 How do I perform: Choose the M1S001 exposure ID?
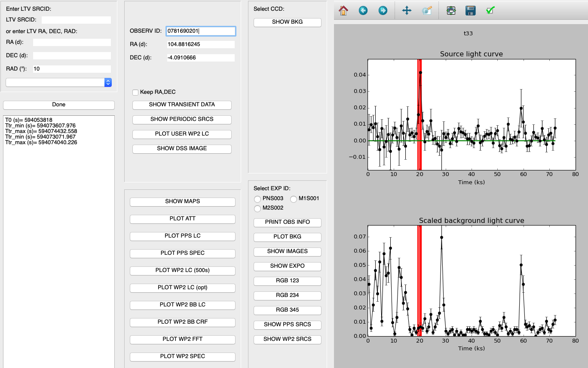[x=294, y=199]
